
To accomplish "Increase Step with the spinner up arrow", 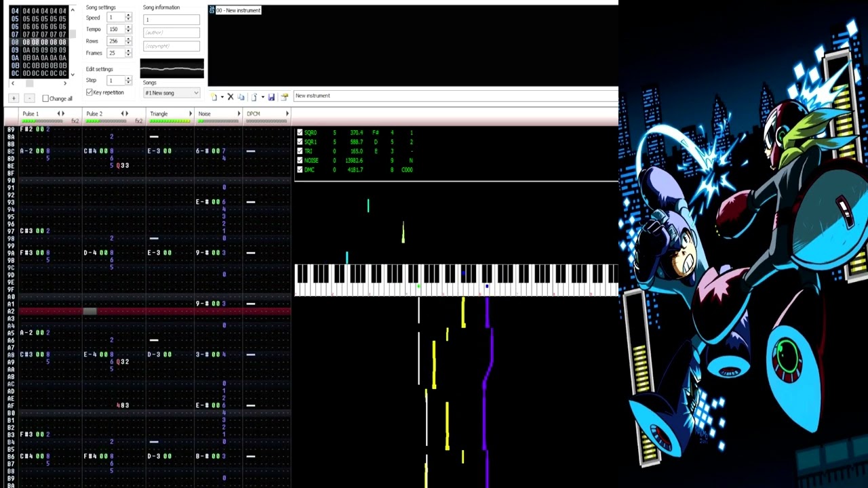I will [x=128, y=77].
